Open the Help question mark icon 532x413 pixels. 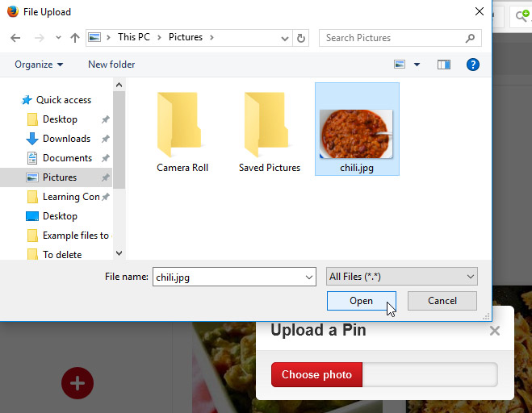[x=473, y=65]
